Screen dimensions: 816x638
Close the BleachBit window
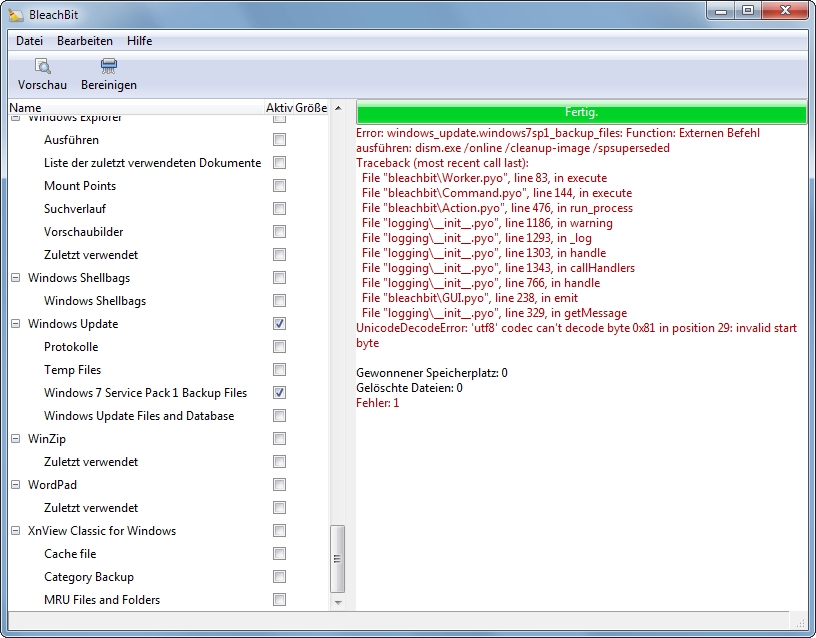pyautogui.click(x=786, y=10)
